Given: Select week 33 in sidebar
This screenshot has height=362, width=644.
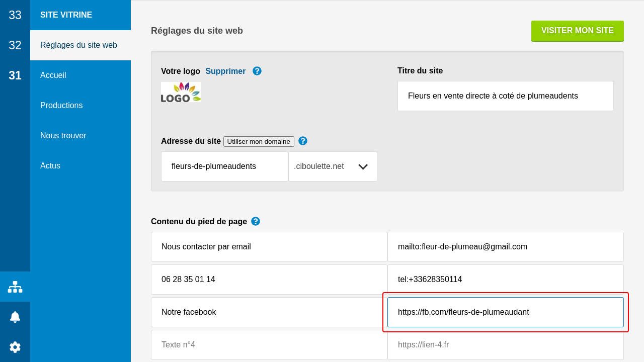Looking at the screenshot, I should 15,15.
